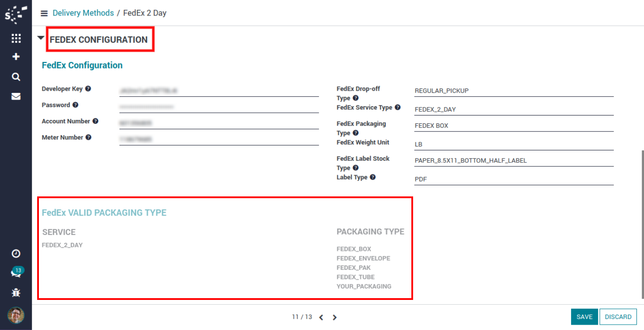The height and width of the screenshot is (330, 644).
Task: Click the SAVE button
Action: coord(584,317)
